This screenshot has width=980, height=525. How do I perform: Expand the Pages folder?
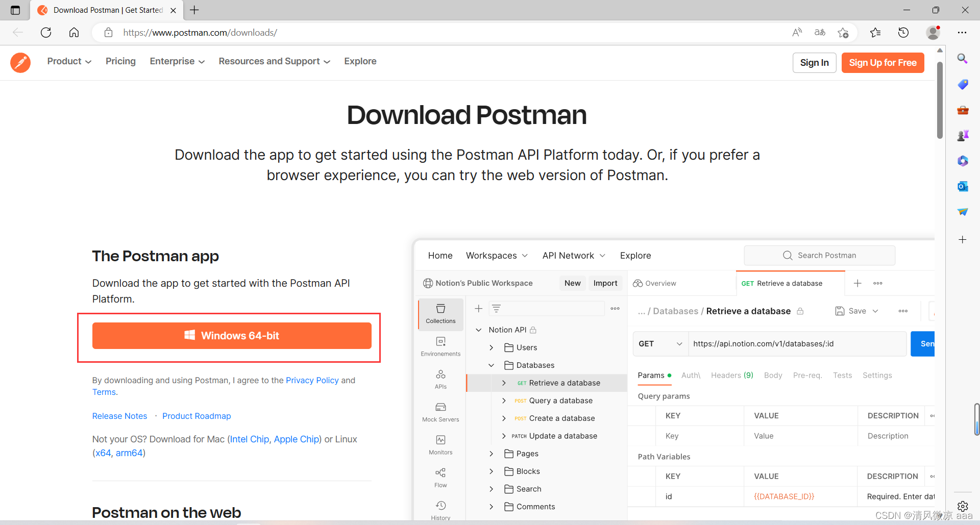492,454
